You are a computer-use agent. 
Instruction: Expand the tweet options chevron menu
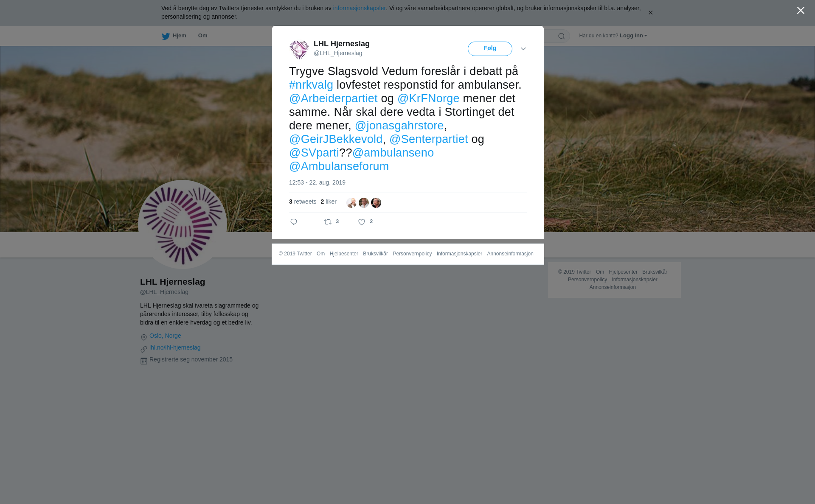(523, 49)
